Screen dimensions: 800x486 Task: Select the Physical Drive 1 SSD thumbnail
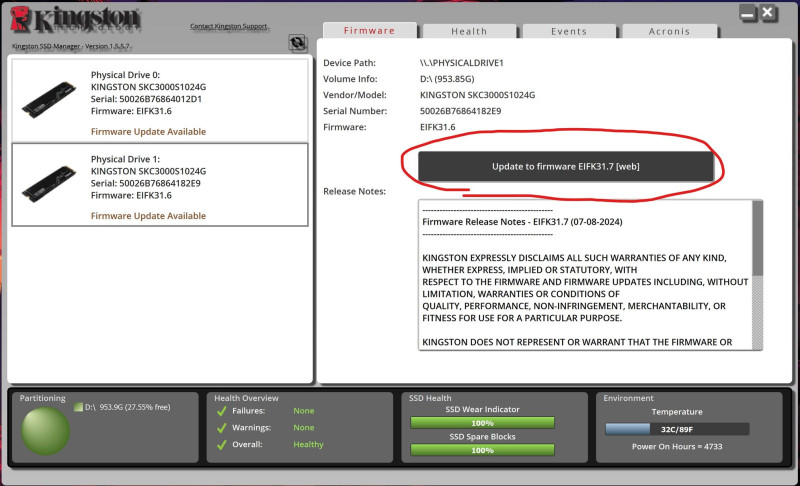tap(49, 184)
